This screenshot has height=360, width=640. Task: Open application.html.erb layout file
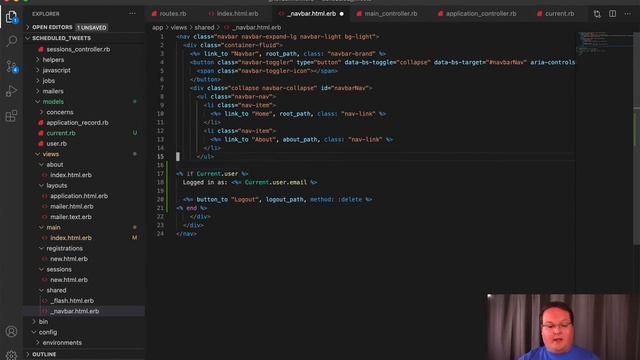(79, 196)
